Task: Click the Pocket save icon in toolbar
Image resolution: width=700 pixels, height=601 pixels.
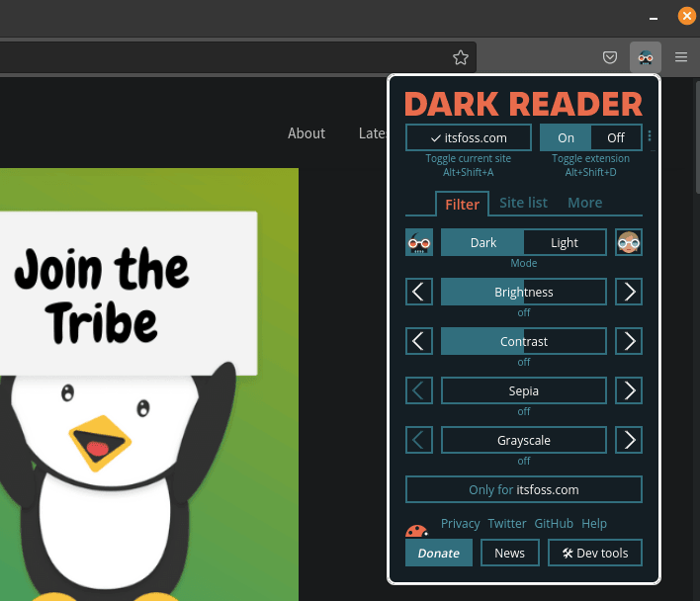Action: click(x=611, y=57)
